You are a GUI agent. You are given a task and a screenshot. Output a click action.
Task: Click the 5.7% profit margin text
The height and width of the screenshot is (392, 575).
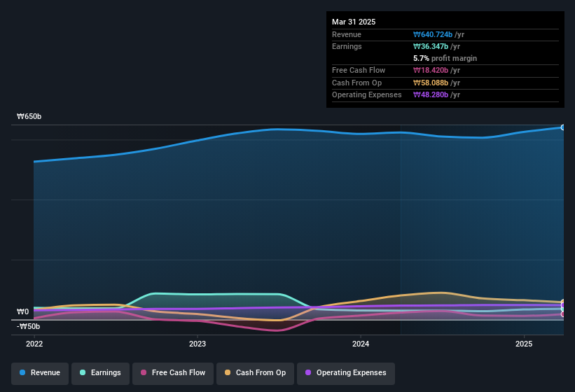click(445, 58)
